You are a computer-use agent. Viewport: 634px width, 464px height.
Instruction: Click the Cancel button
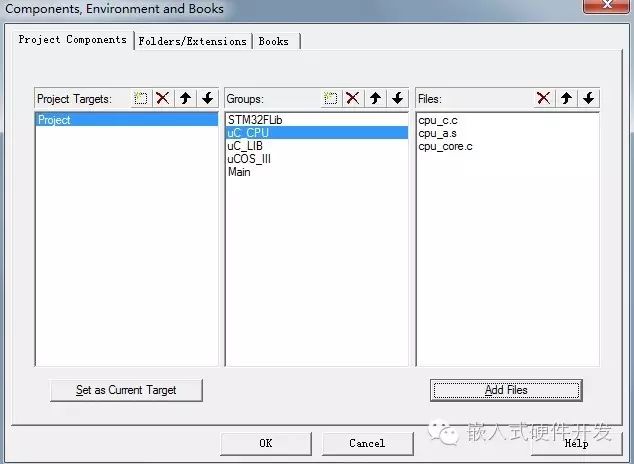(368, 443)
